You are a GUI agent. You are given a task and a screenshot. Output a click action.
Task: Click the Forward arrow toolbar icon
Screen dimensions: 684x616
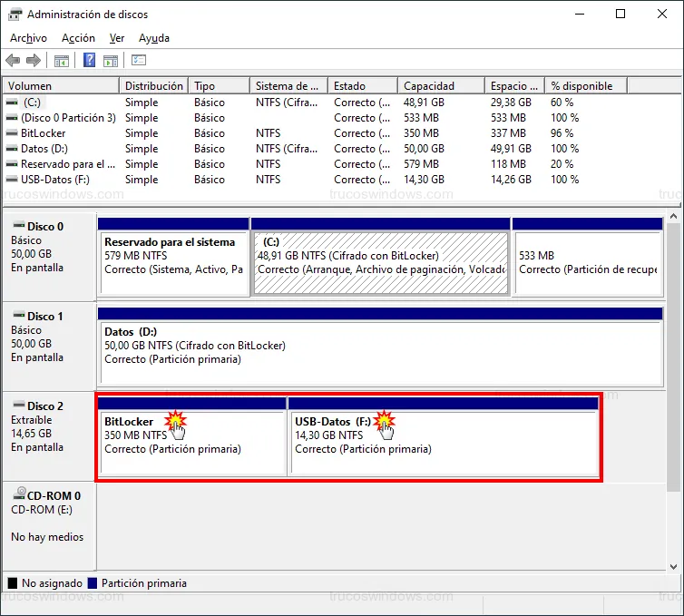34,61
